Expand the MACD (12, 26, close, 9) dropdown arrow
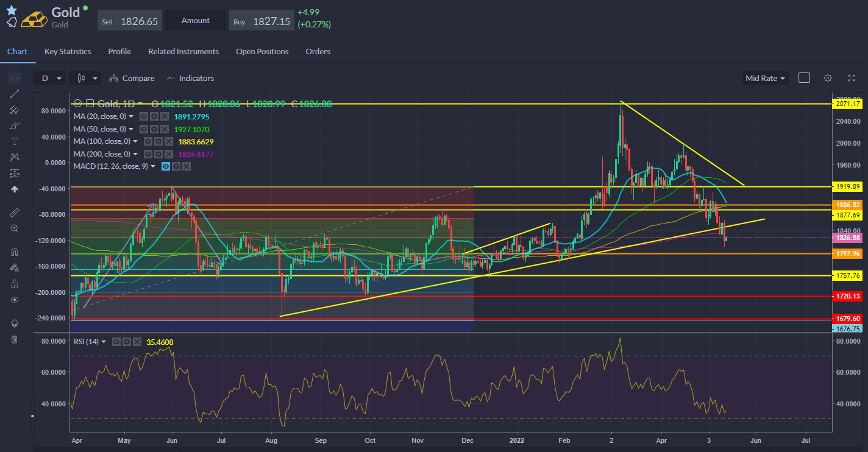868x452 pixels. click(152, 166)
